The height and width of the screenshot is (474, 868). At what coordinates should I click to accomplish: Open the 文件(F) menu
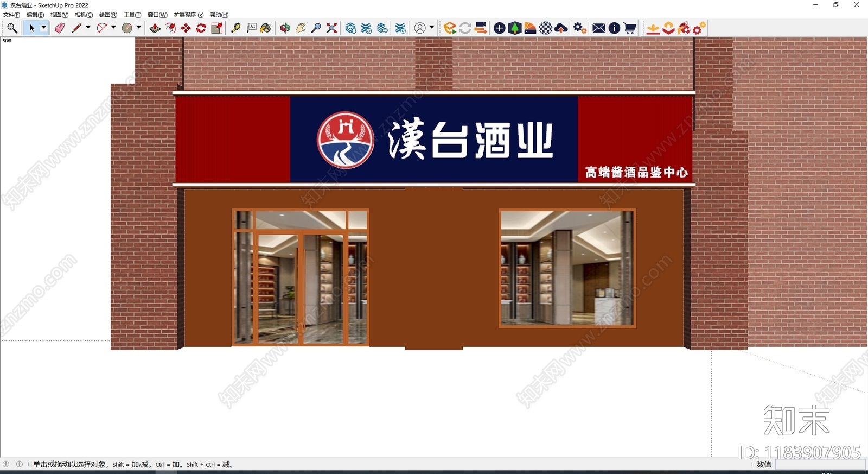coord(11,15)
